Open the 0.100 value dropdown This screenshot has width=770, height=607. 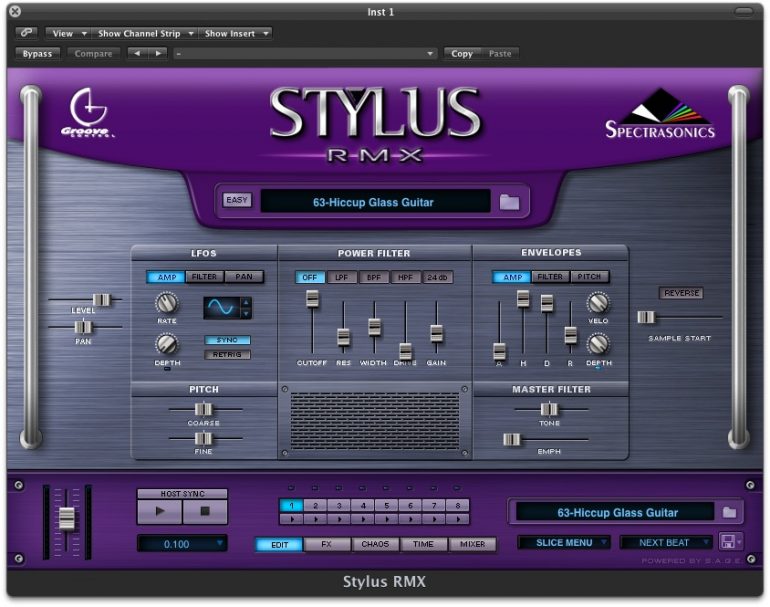coord(182,544)
